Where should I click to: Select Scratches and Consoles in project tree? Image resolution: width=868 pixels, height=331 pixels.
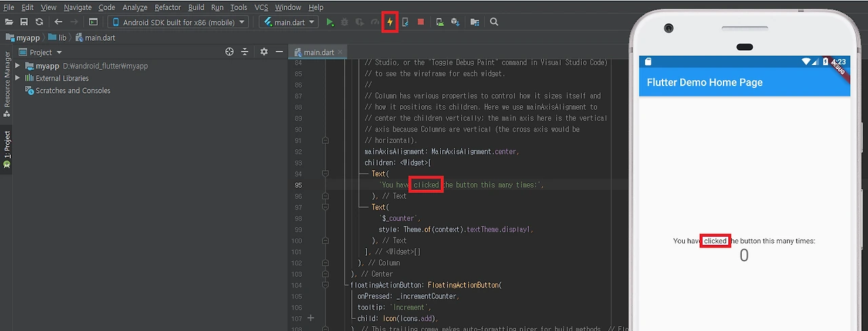click(73, 90)
